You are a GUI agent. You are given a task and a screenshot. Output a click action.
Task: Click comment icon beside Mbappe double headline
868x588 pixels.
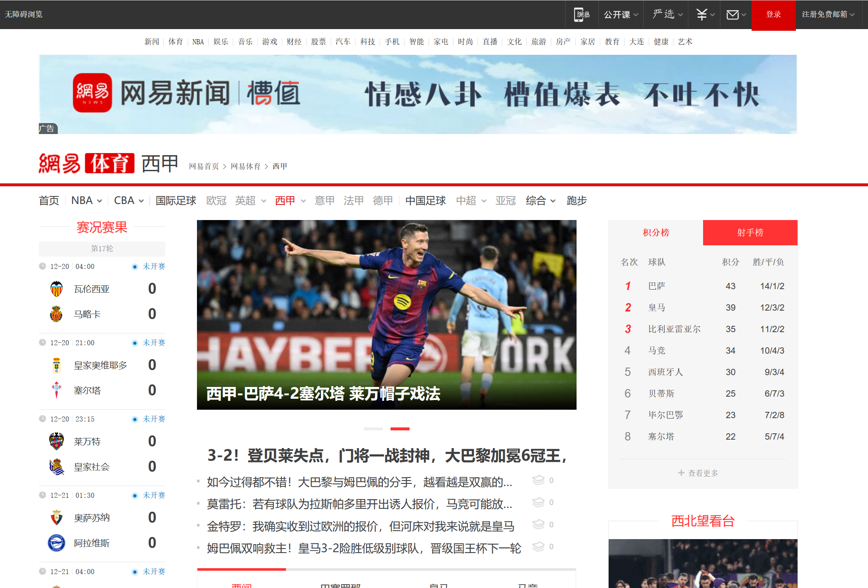[539, 547]
